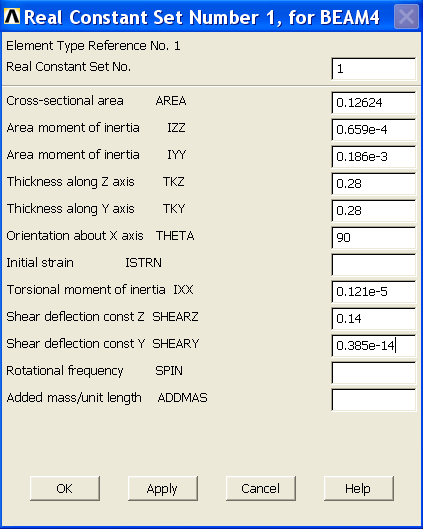Confirm values with the OK button

click(65, 488)
